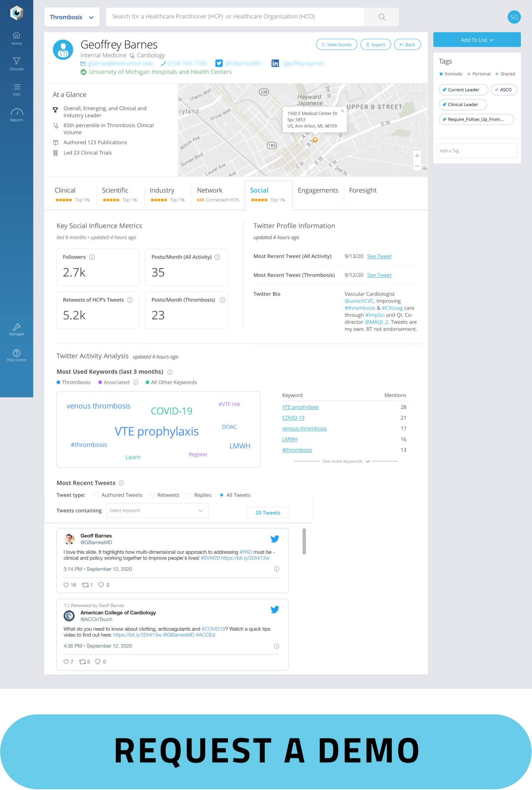Viewport: 532px width, 790px height.
Task: Open the Engagements tab
Action: 318,190
